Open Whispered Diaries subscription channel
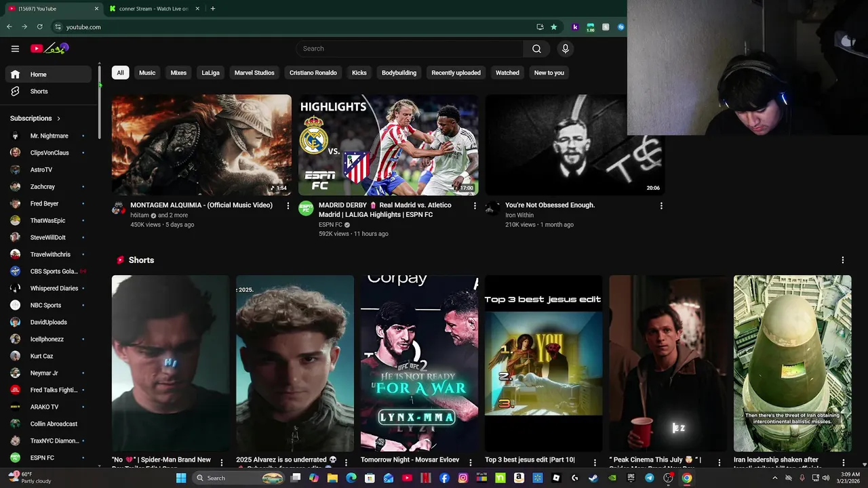Image resolution: width=868 pixels, height=488 pixels. [x=48, y=288]
